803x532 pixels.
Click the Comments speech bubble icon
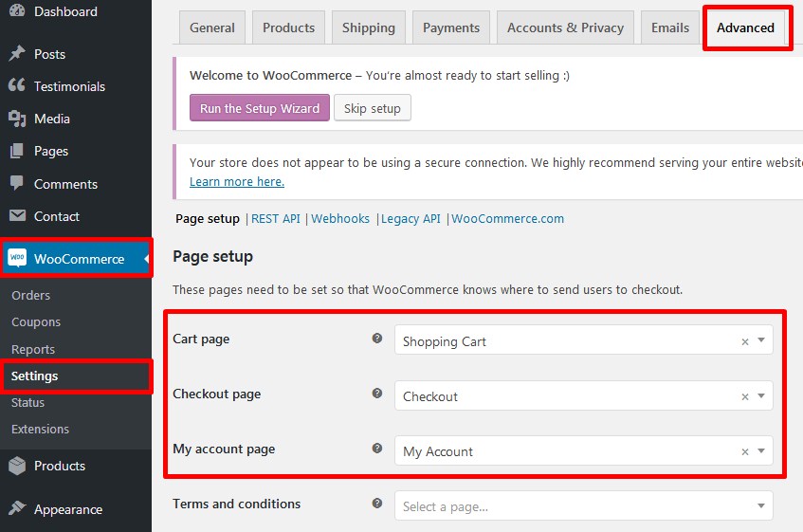(x=17, y=183)
